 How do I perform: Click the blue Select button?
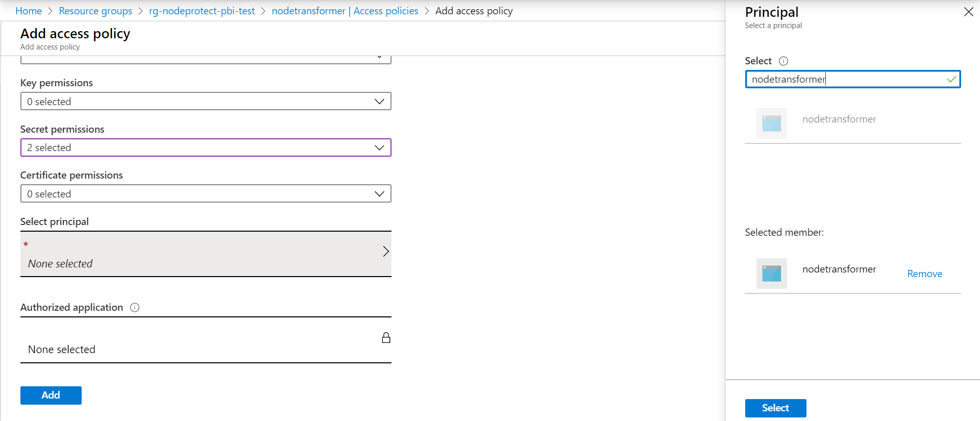coord(775,408)
